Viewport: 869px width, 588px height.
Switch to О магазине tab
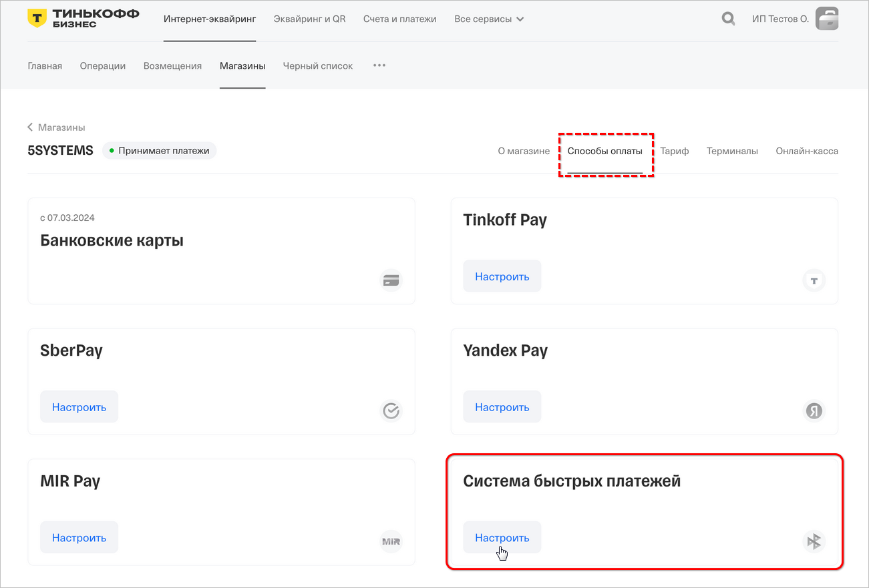point(524,151)
